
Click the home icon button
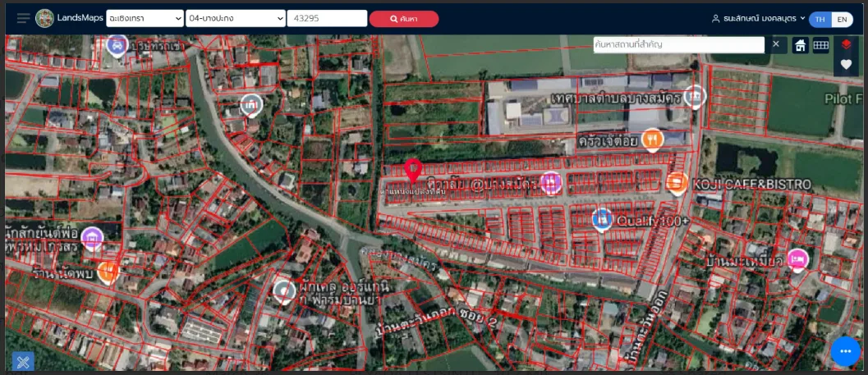(x=800, y=45)
